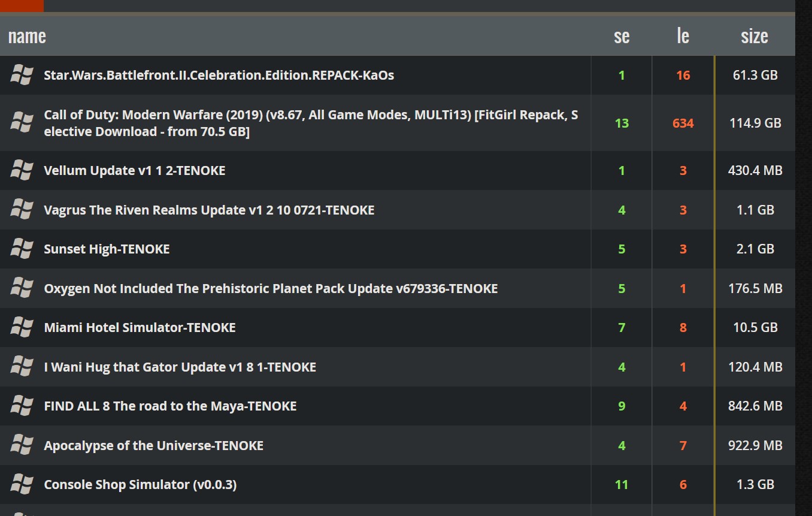Image resolution: width=812 pixels, height=516 pixels.
Task: Click Windows icon beside Vellum Update row
Action: [x=22, y=170]
